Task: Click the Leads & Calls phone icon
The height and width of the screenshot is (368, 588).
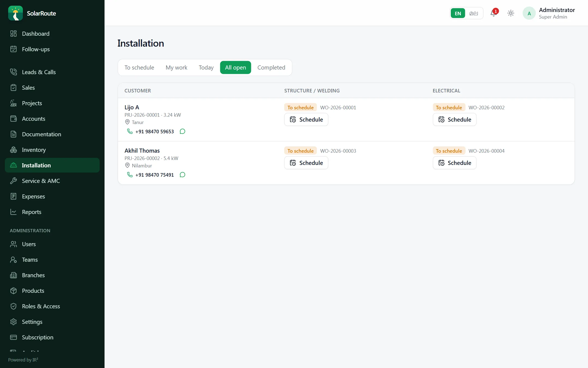Action: coord(13,72)
